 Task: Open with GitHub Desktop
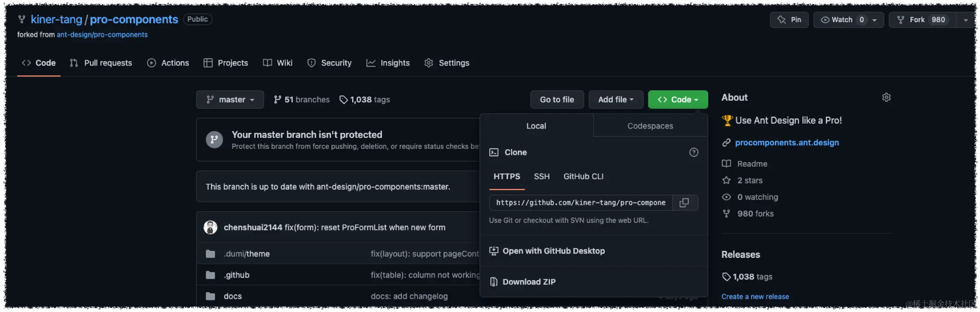point(547,251)
